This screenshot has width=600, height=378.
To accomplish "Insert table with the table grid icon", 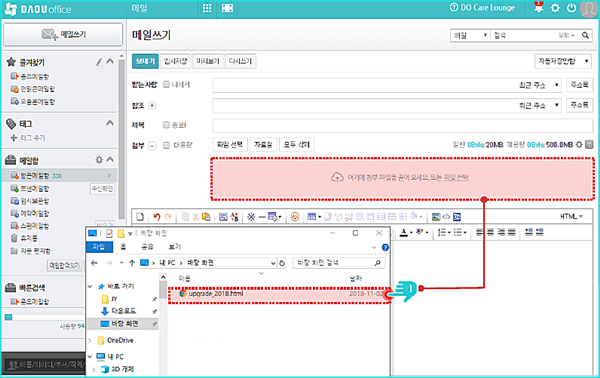I will point(311,217).
